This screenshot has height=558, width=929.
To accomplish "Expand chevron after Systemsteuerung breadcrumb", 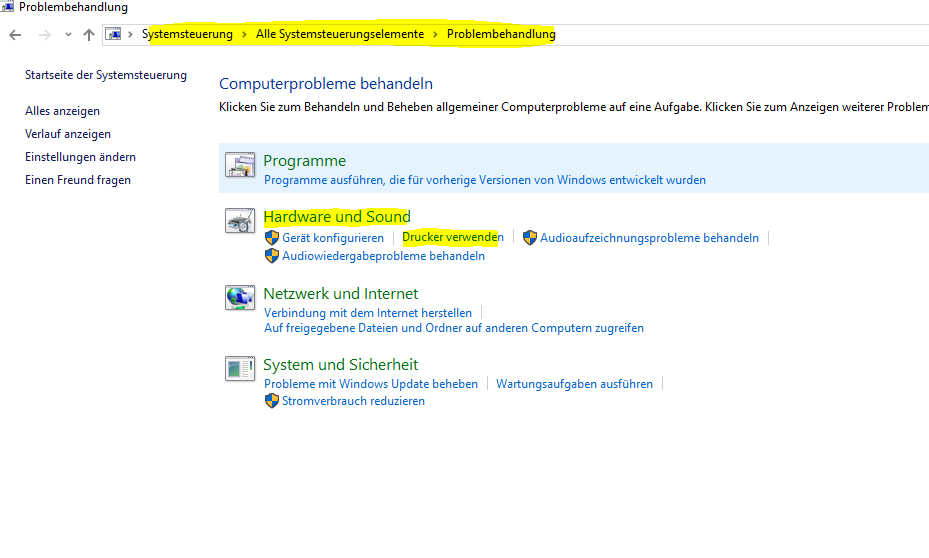I will tap(244, 34).
